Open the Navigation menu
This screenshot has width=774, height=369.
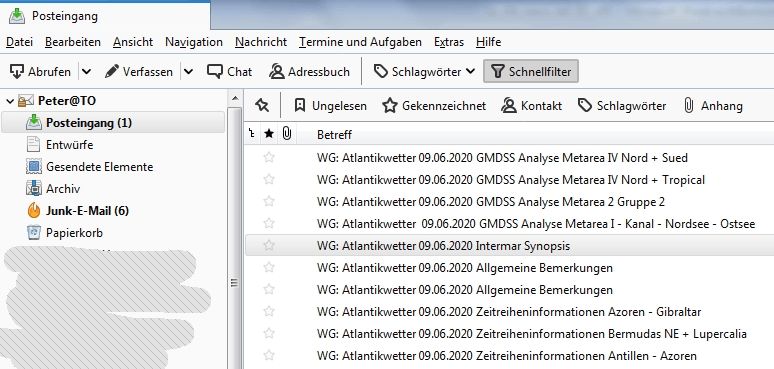point(194,42)
